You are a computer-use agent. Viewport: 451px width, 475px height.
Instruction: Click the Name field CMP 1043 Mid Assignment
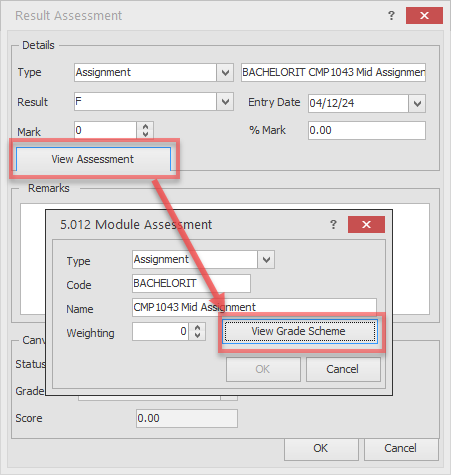click(254, 307)
